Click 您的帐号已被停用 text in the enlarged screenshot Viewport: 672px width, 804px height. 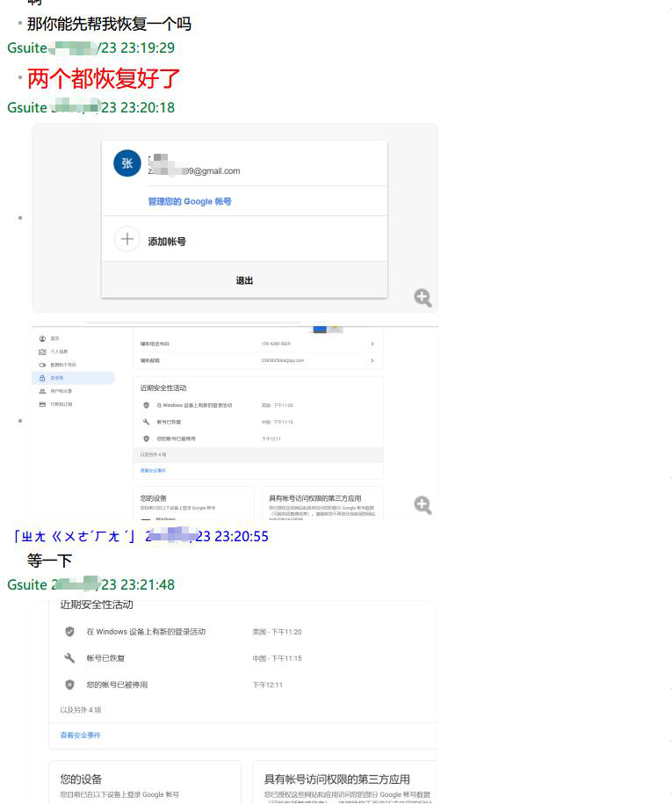point(117,684)
